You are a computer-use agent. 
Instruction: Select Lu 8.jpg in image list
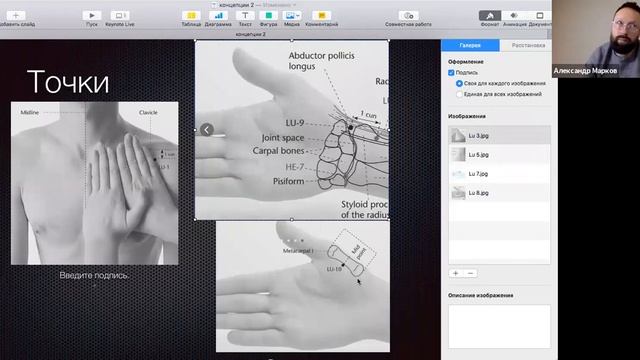tap(500, 193)
